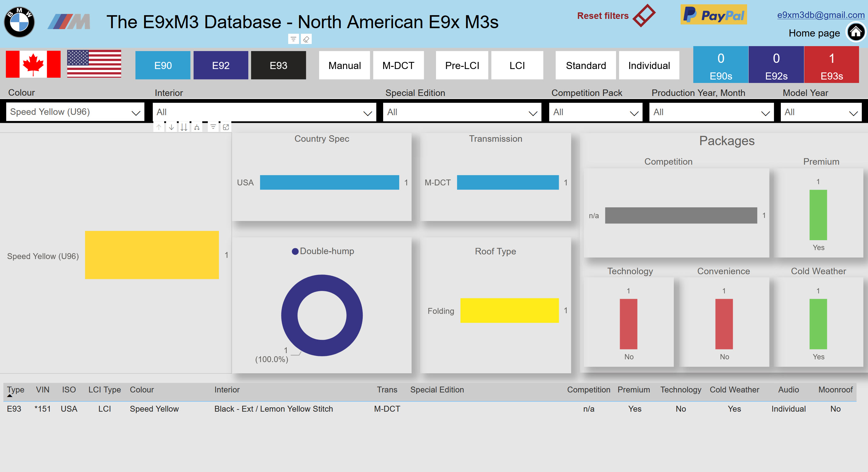The width and height of the screenshot is (868, 472).
Task: Expand all down one hierarchy level
Action: click(x=197, y=127)
